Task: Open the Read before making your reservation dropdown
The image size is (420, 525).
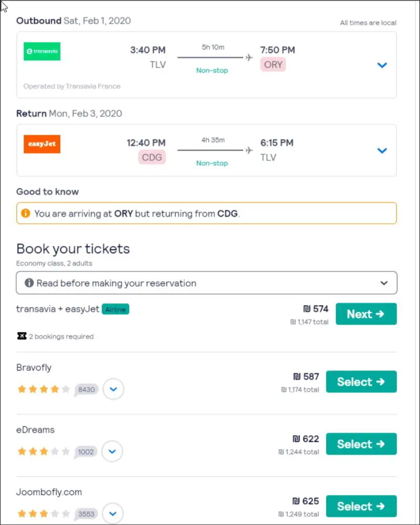Action: (384, 283)
